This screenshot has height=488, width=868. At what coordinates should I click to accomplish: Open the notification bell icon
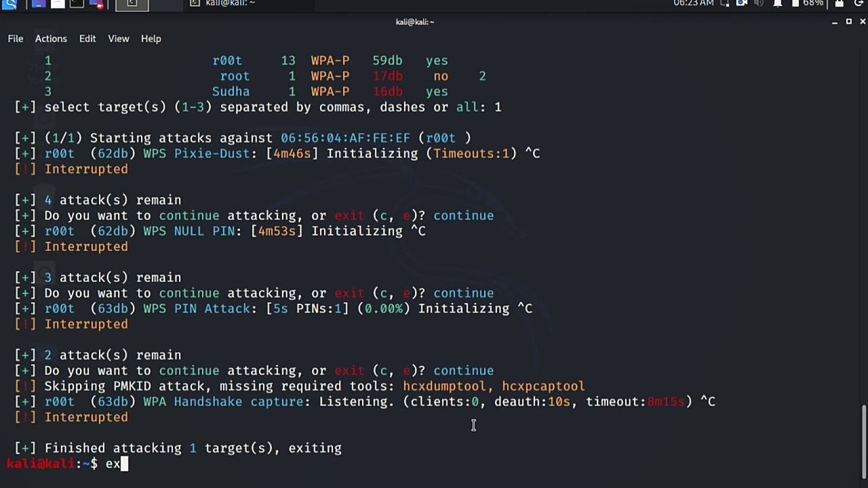[x=778, y=3]
